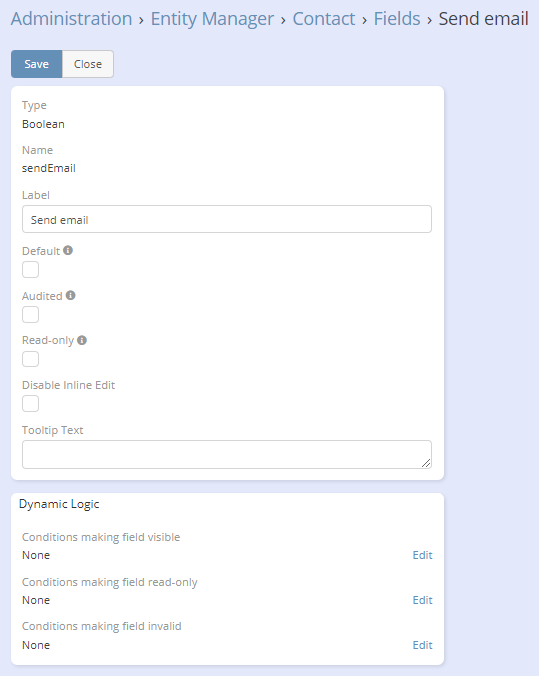Click the Dynamic Logic panel heading
Viewport: 539px width, 676px height.
(59, 504)
